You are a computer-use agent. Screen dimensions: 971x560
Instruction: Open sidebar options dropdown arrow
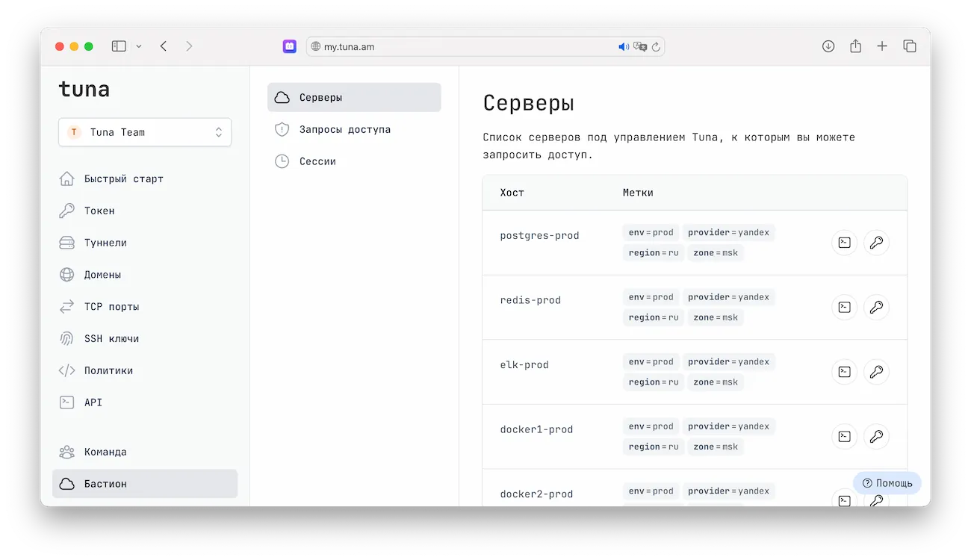point(139,46)
